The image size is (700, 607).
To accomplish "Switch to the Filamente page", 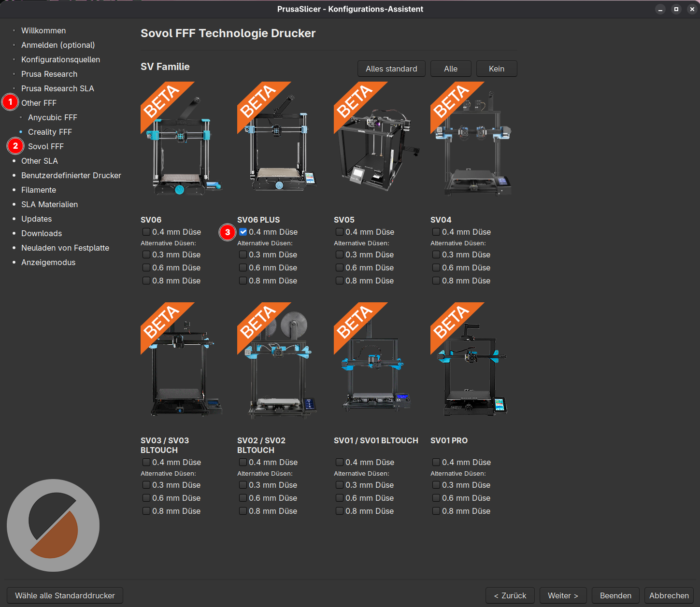I will (39, 190).
